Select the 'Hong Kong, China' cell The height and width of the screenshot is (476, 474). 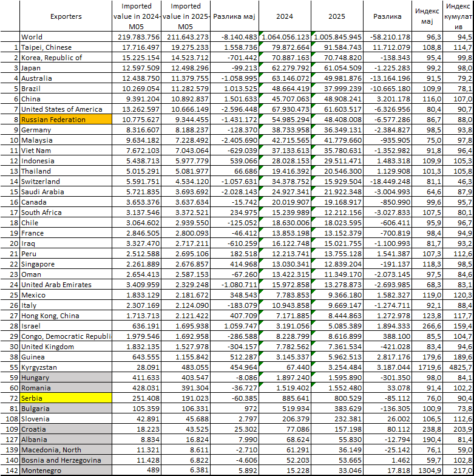tap(66, 316)
